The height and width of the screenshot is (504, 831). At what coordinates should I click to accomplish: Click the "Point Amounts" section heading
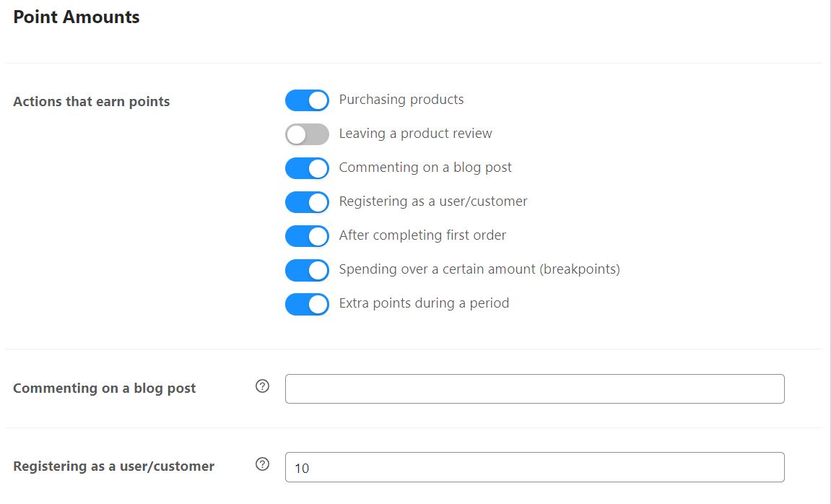coord(77,17)
